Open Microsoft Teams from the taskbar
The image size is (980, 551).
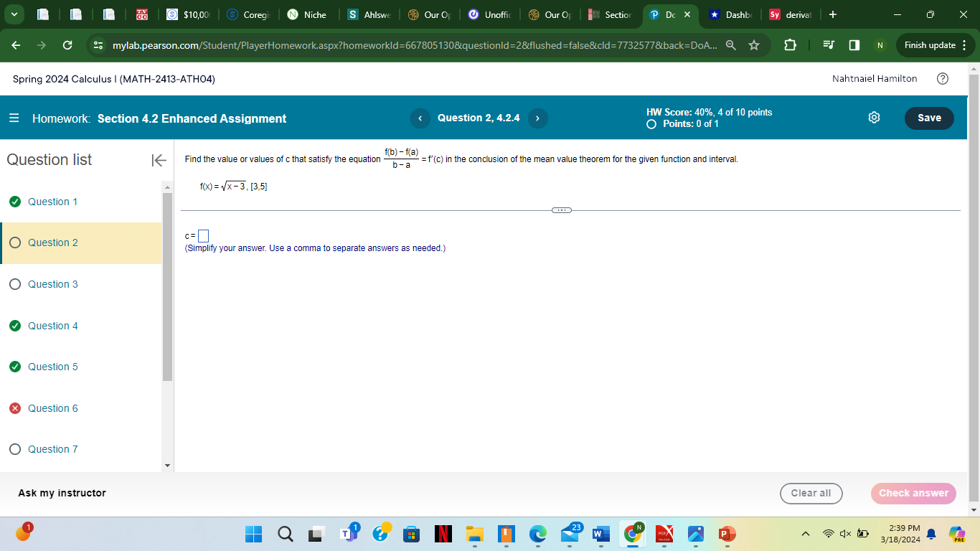[348, 534]
